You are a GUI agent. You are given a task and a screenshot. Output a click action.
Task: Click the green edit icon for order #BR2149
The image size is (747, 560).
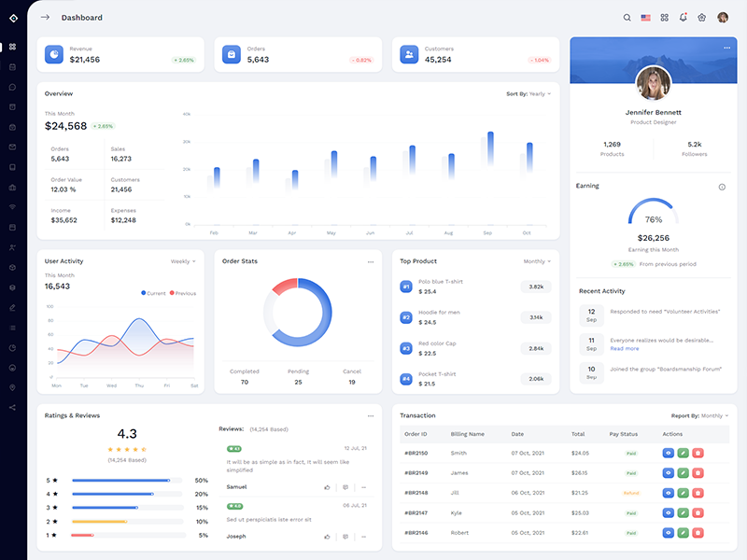pos(683,472)
